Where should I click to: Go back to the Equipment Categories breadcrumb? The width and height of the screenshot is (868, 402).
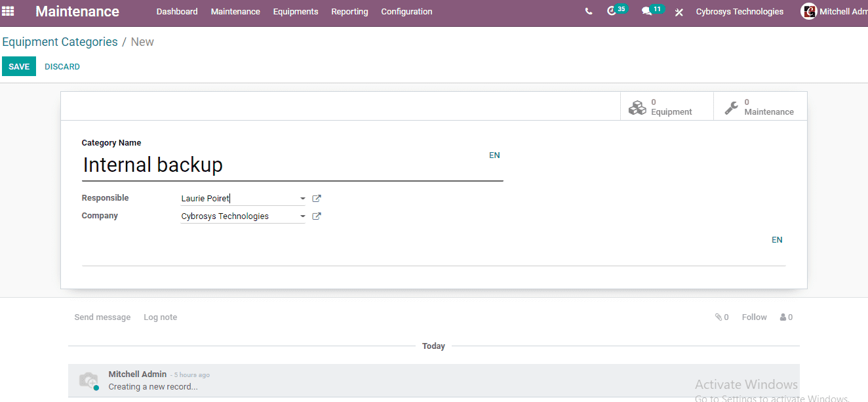60,42
